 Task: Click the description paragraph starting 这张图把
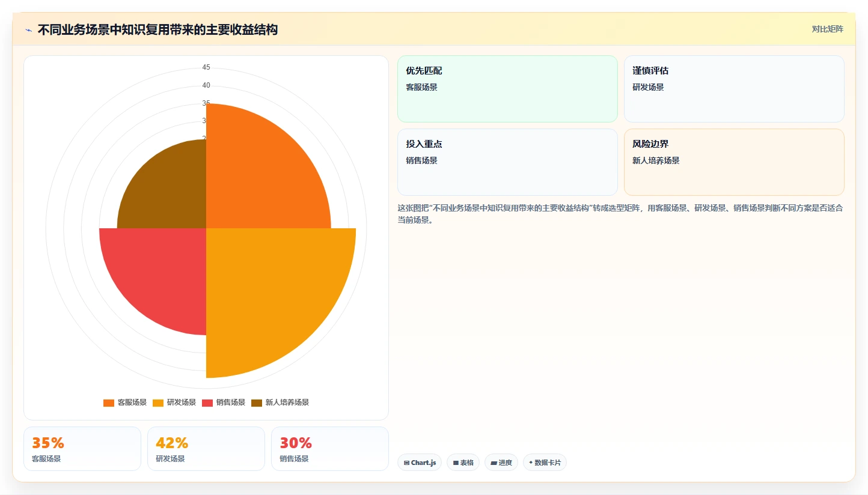click(620, 214)
